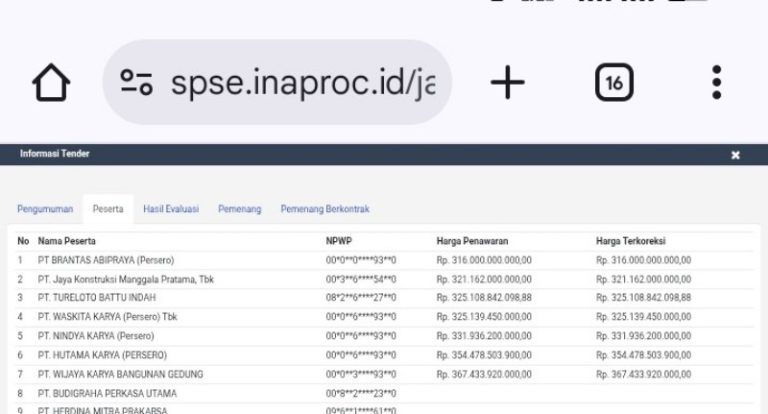This screenshot has width=768, height=414.
Task: Click NPWP 00*3**6****54**0
Action: point(361,279)
